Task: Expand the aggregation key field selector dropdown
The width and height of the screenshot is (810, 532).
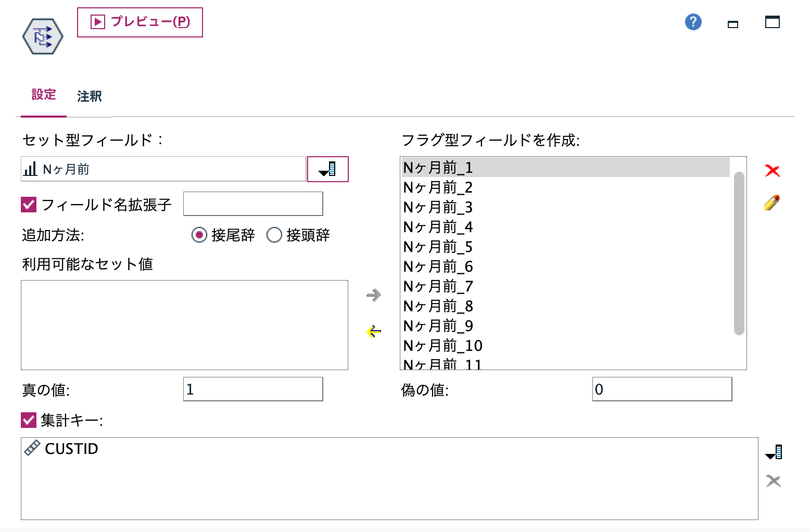Action: click(775, 452)
